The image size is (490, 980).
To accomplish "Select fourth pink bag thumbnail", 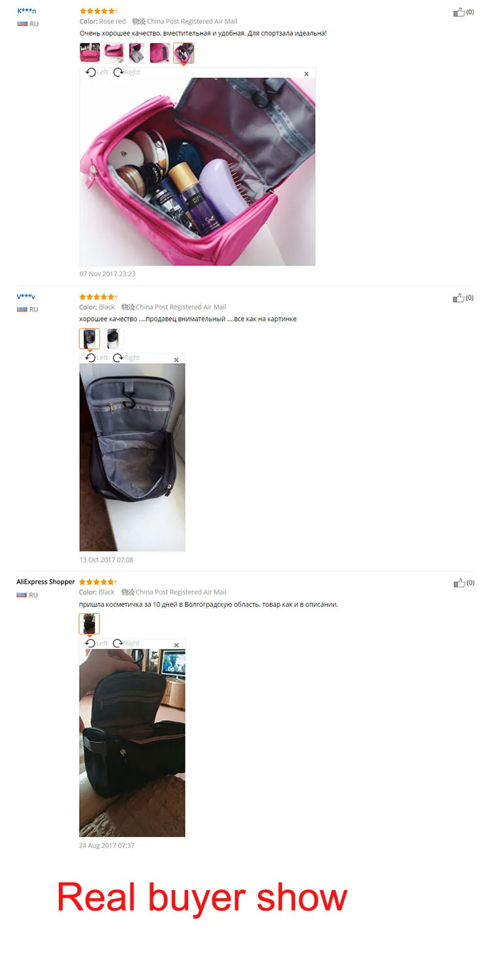I will (160, 53).
